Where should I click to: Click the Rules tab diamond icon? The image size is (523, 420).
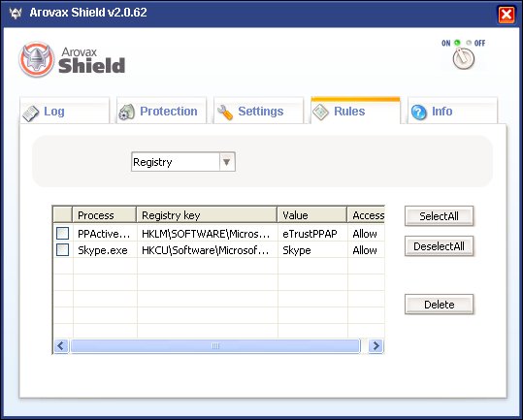tap(321, 113)
